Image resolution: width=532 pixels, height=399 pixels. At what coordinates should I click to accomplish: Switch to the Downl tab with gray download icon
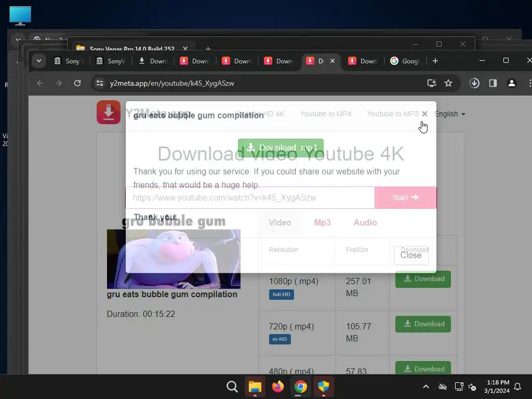(153, 61)
